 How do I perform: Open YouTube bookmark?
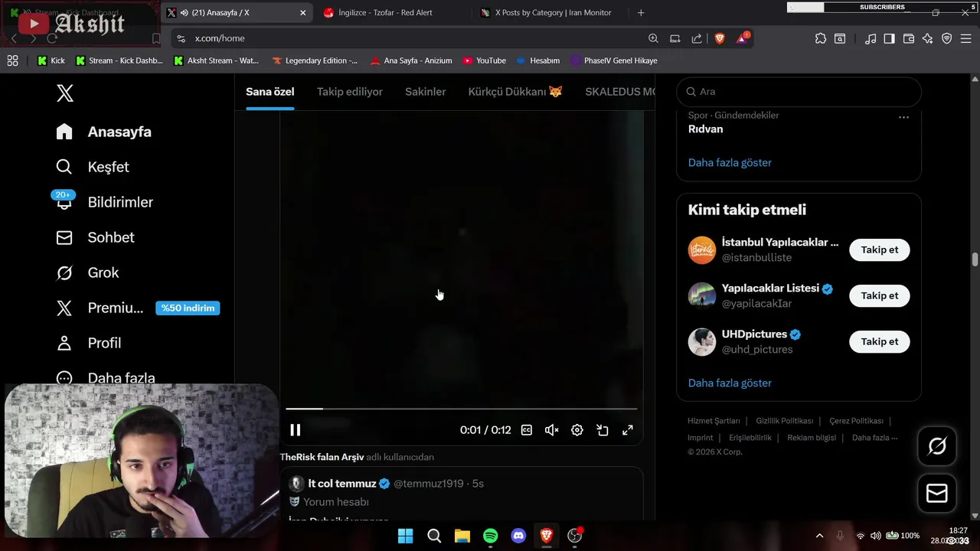[x=485, y=60]
